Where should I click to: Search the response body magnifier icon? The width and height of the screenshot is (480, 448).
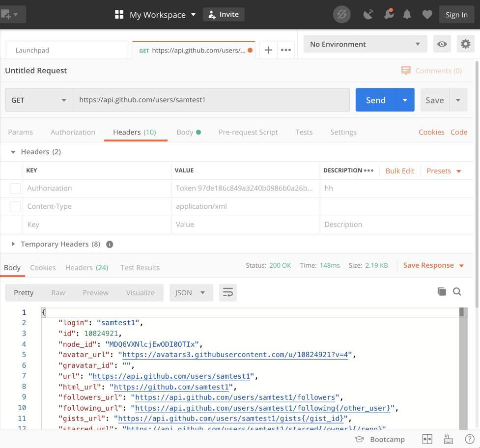pos(457,292)
